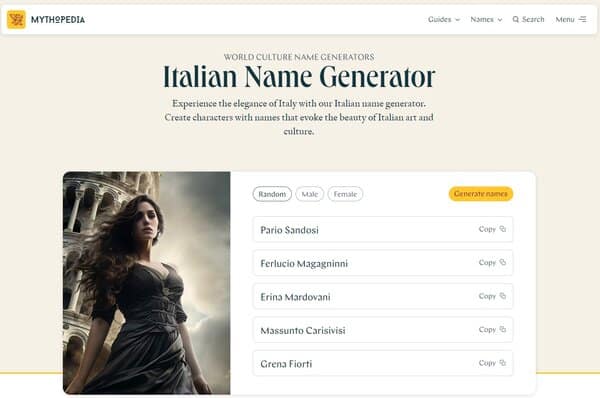The image size is (600, 398).
Task: Select the Female filter
Action: (345, 194)
